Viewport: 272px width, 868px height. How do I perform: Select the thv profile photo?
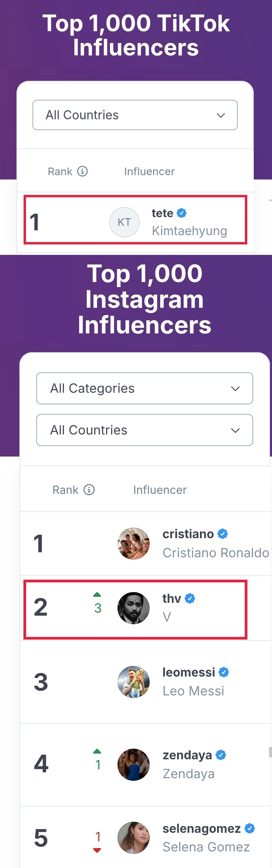[x=133, y=608]
